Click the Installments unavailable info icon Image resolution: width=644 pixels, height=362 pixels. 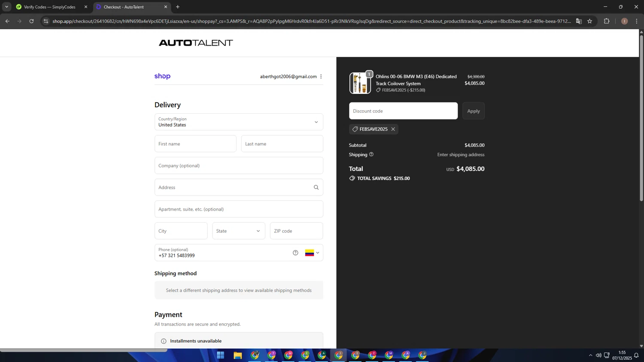164,341
